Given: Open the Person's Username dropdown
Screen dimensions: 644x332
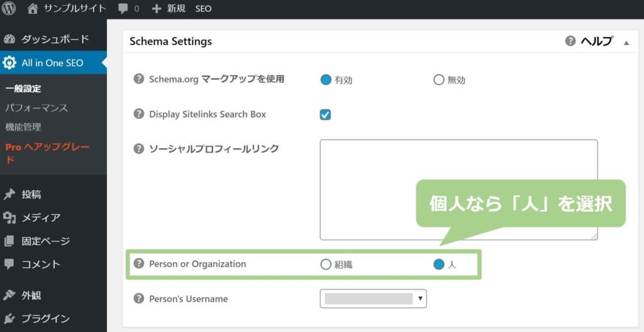Looking at the screenshot, I should 373,299.
